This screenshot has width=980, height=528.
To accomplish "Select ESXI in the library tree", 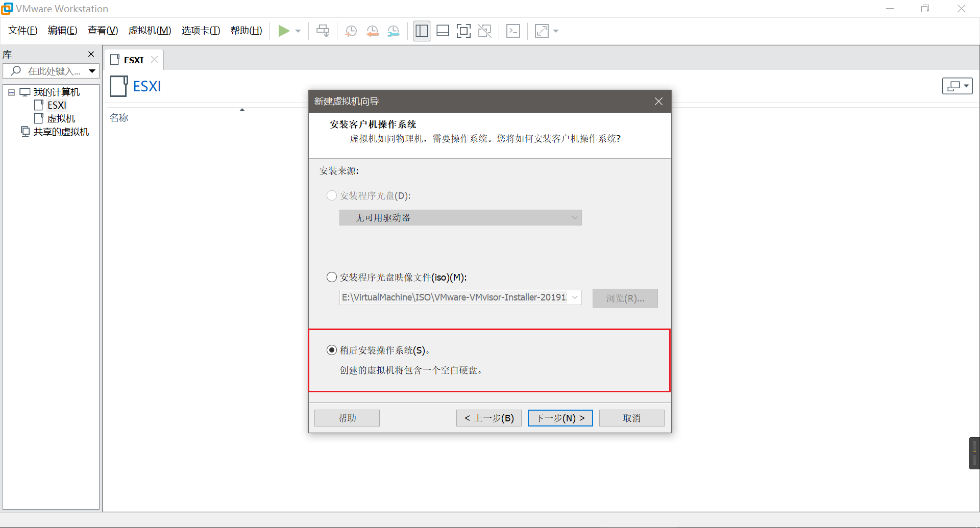I will 57,105.
